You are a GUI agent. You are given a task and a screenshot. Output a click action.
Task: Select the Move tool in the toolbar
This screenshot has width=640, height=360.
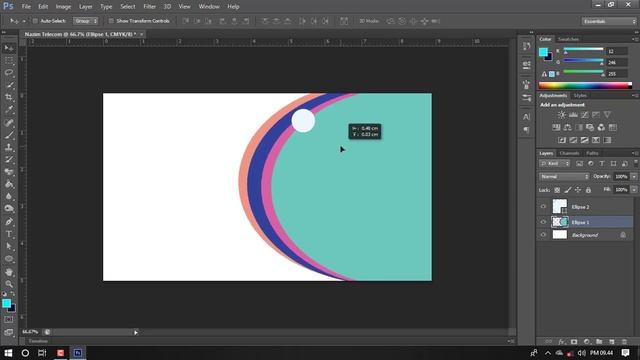tap(9, 48)
